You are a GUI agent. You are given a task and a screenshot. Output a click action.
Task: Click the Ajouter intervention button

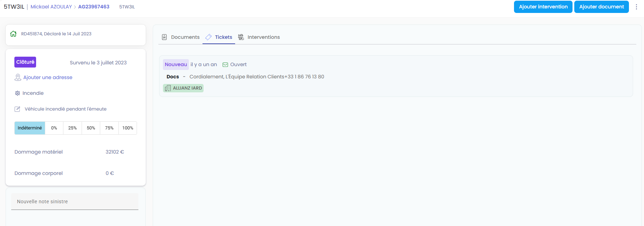click(543, 7)
